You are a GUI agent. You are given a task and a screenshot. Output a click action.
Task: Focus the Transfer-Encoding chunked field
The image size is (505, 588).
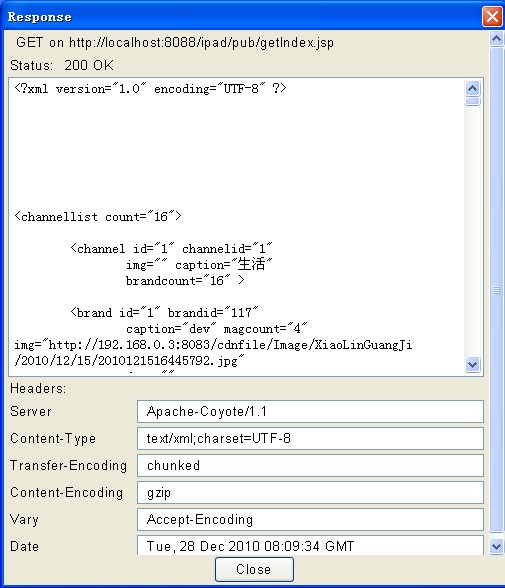(310, 465)
